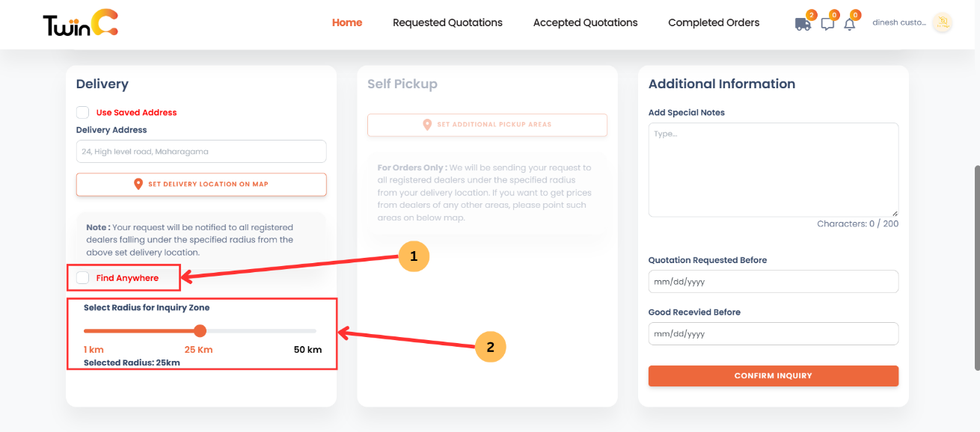Open the chat messages icon
The width and height of the screenshot is (980, 432).
[827, 24]
